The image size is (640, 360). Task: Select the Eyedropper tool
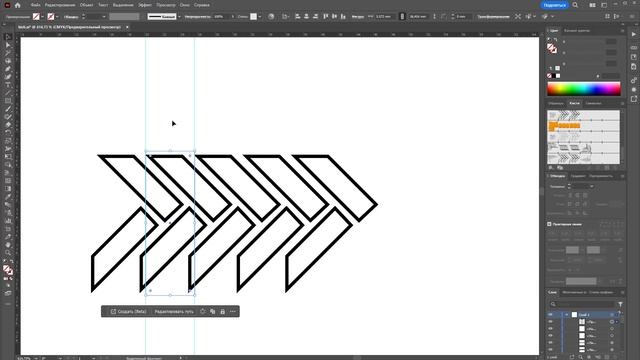[x=8, y=196]
